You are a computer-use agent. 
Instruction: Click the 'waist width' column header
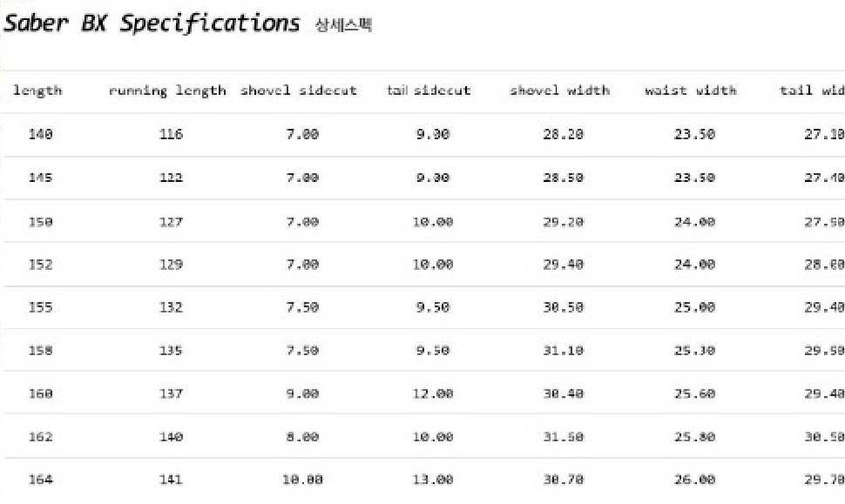tap(691, 90)
